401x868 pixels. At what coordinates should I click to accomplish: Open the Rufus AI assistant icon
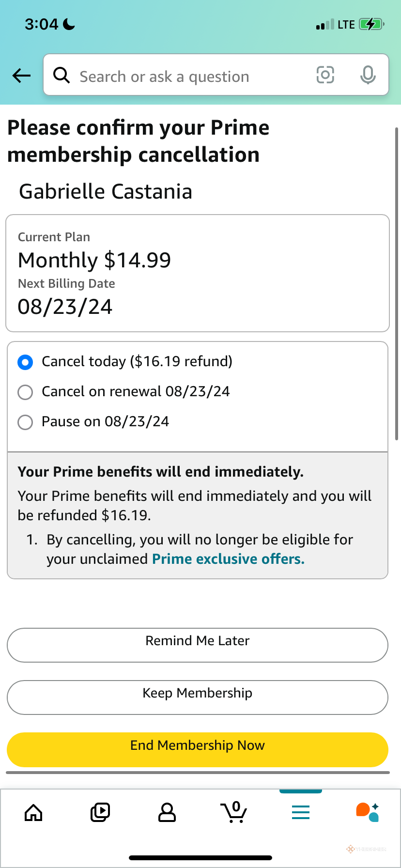coord(367,812)
